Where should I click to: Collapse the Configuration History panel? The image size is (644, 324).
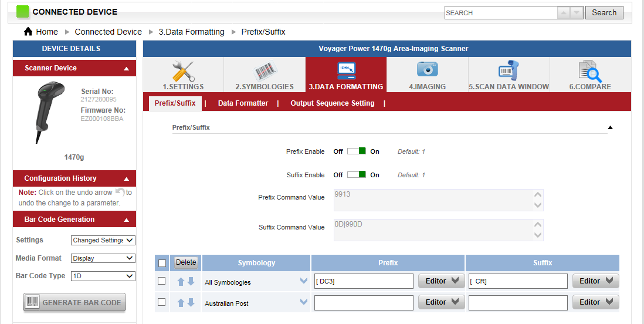tap(127, 179)
